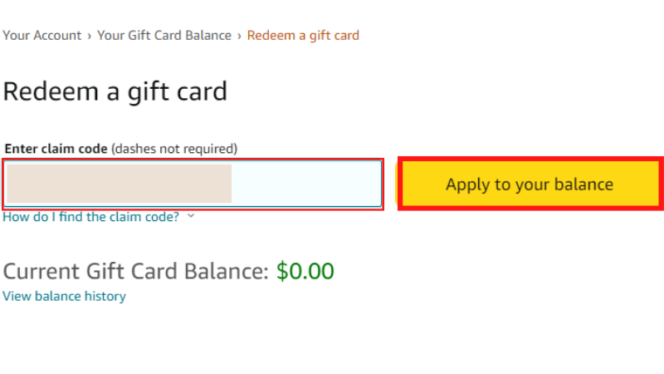Click the '(dashes not required)' hint text
This screenshot has height=374, width=664.
174,149
